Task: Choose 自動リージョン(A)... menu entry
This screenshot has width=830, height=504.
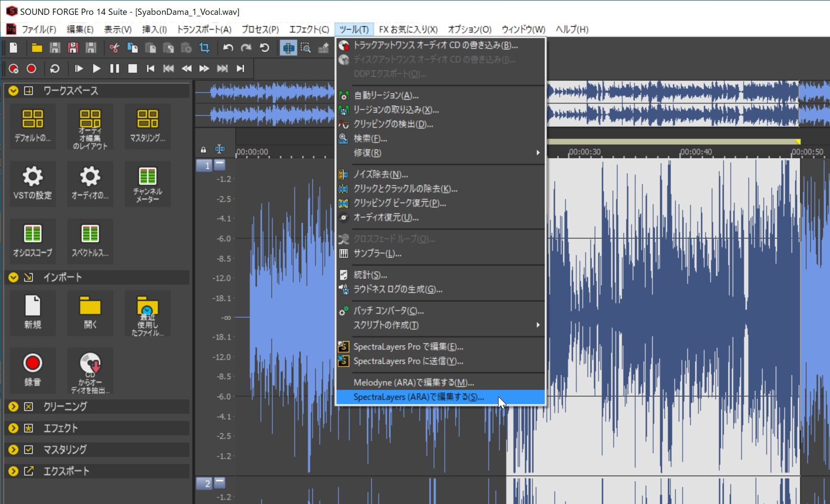Action: pyautogui.click(x=440, y=95)
